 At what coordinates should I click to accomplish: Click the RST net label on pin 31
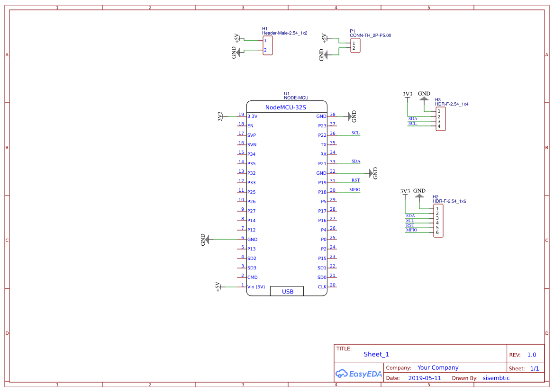(x=355, y=180)
